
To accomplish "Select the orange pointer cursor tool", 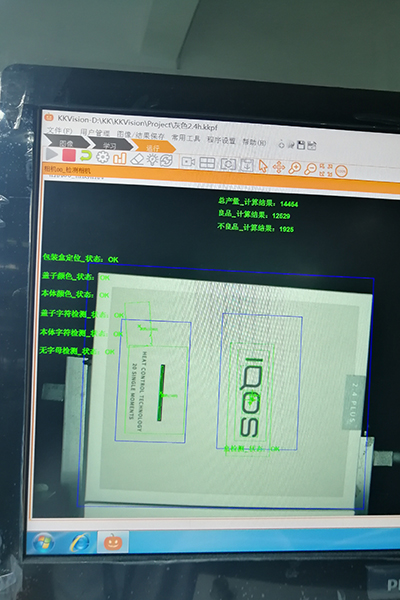I will 263,166.
